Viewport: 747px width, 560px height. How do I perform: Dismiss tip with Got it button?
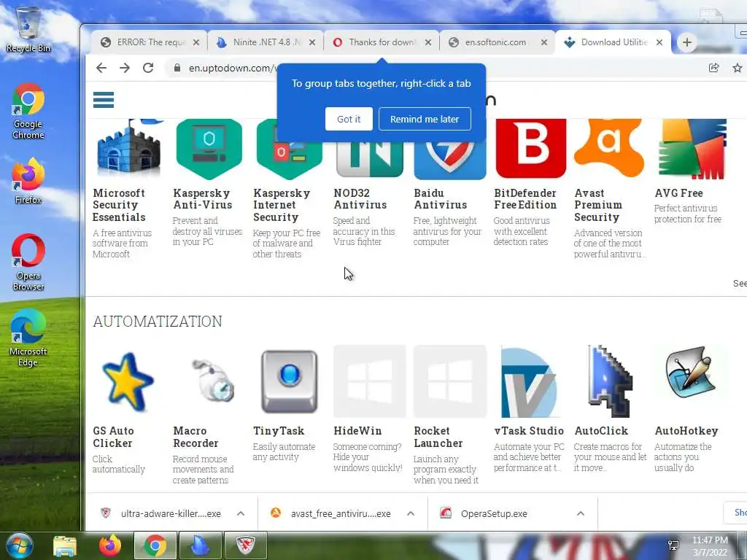pyautogui.click(x=349, y=119)
